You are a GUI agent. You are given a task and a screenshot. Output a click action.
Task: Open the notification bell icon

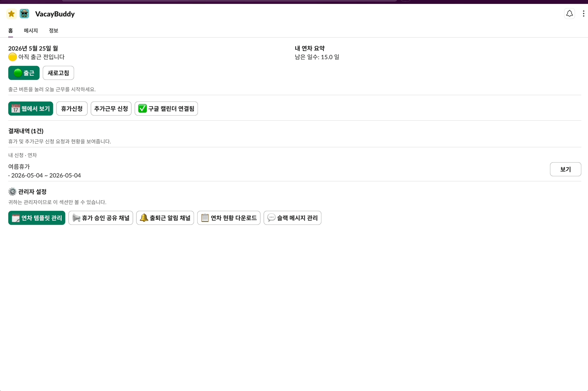pyautogui.click(x=570, y=14)
